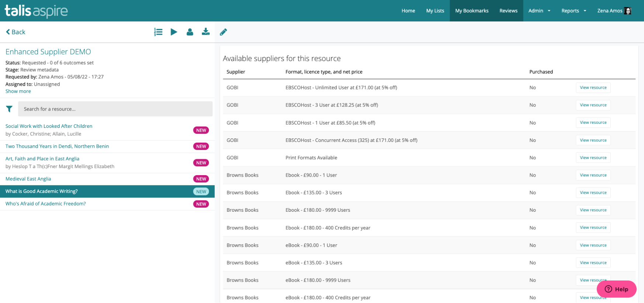Open the Reviews menu item

tap(508, 11)
